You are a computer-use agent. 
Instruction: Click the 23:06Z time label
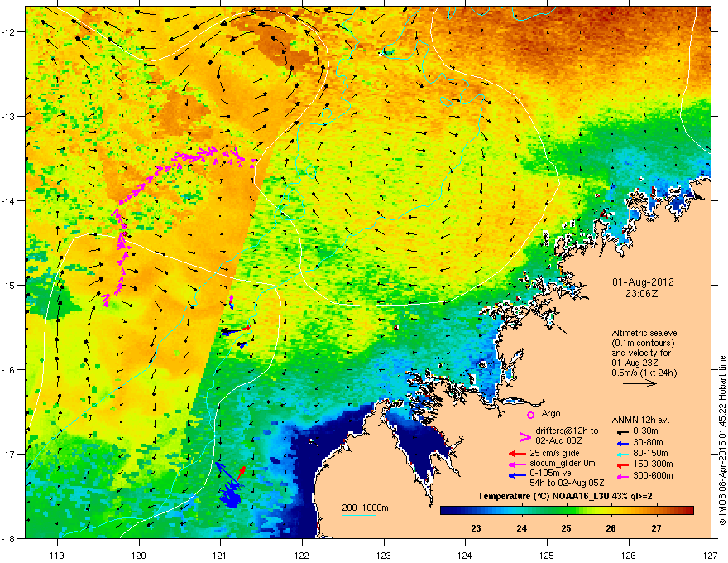point(643,294)
